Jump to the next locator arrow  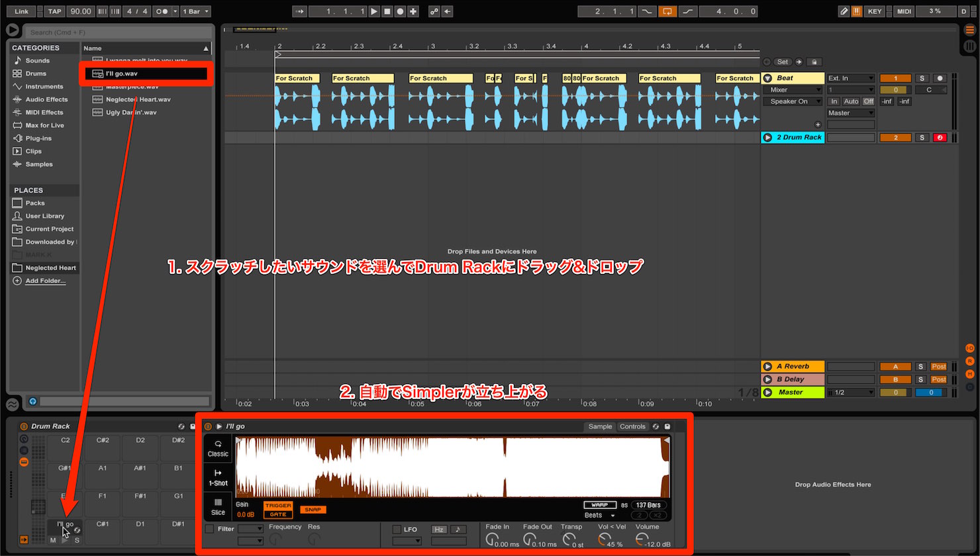coord(799,62)
